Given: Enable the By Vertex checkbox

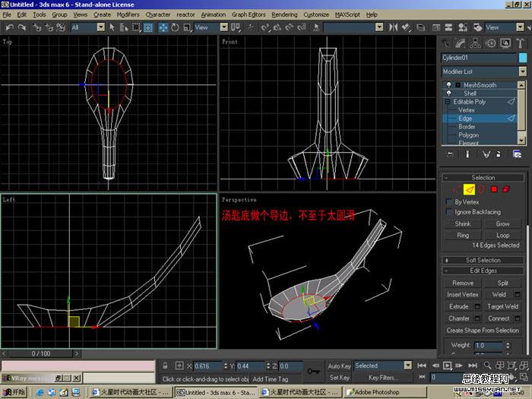Looking at the screenshot, I should 449,202.
